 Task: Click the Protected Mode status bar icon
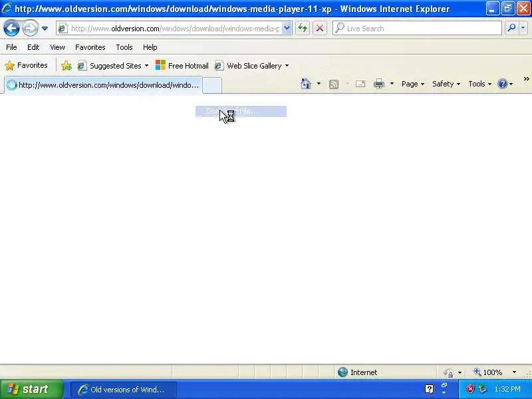pos(448,372)
